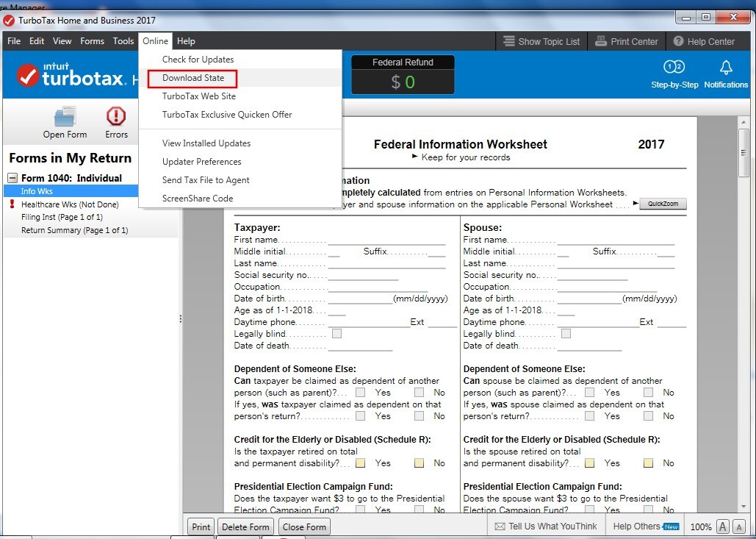Open the View menu

point(62,41)
